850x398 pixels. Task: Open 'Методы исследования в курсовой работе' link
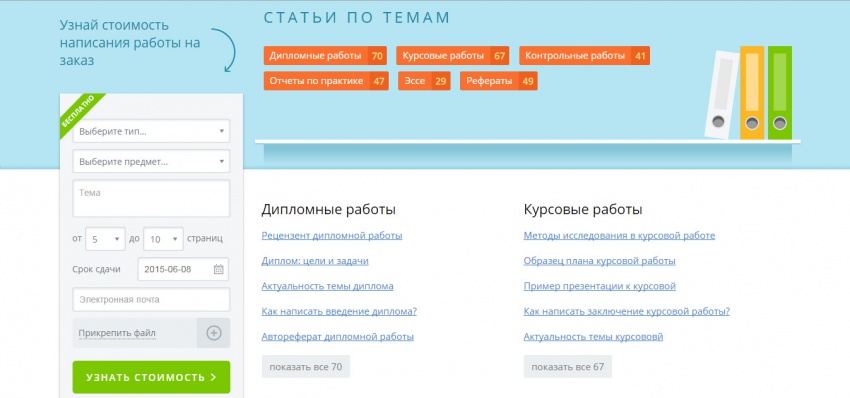(619, 236)
